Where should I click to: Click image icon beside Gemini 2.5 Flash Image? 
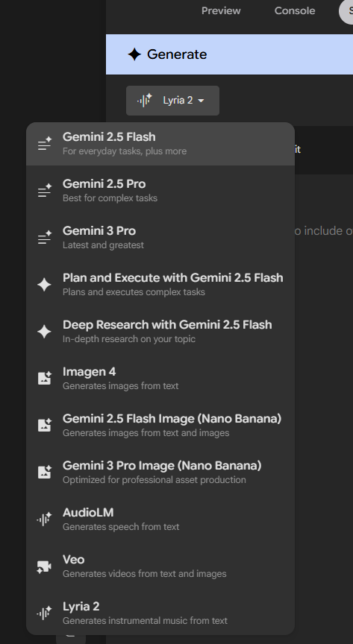(x=45, y=425)
